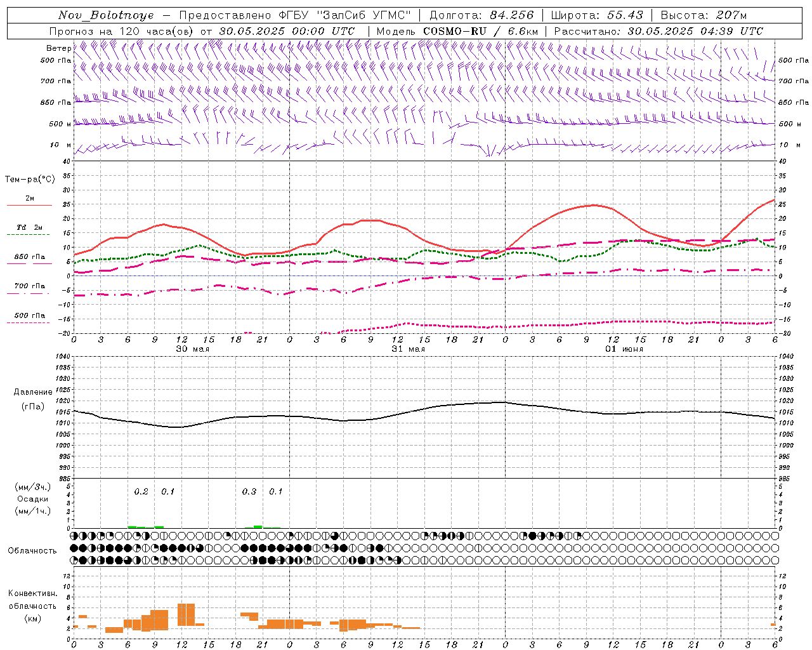Click the (мм/1ч.) precipitation unit label
The height and width of the screenshot is (650, 812).
33,511
